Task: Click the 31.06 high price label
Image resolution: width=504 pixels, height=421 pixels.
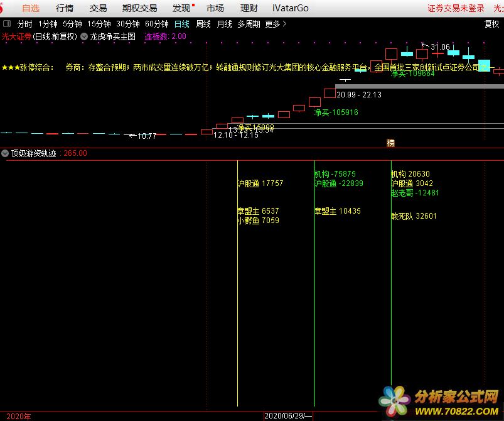Action: [x=440, y=47]
